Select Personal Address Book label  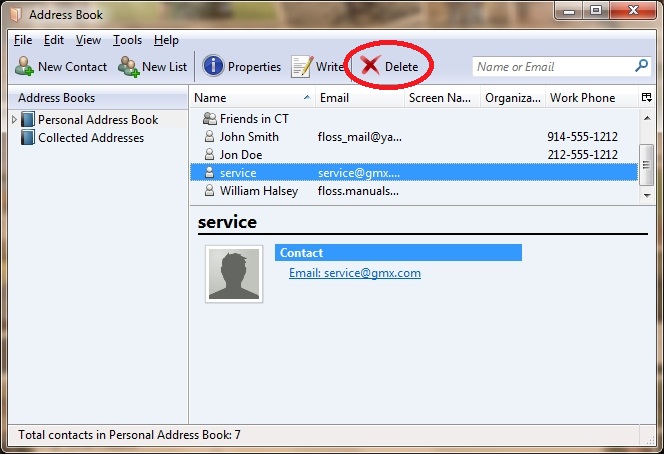tap(98, 120)
